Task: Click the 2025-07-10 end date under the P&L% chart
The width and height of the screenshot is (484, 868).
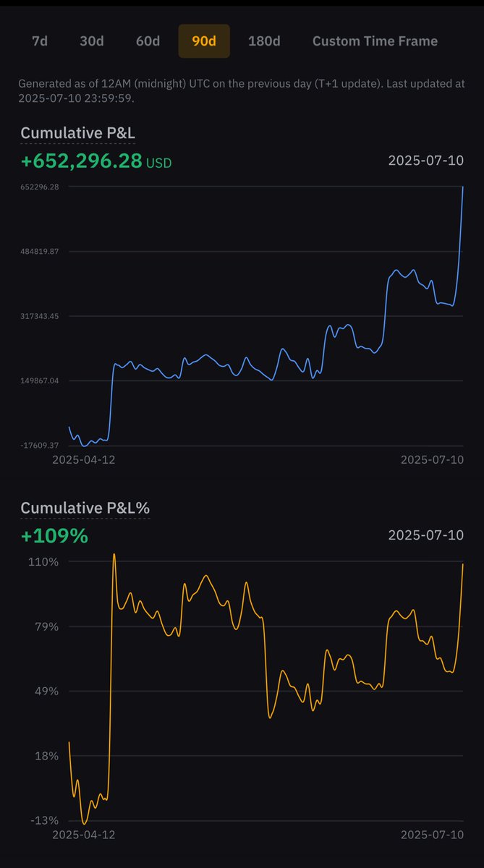Action: coord(432,834)
